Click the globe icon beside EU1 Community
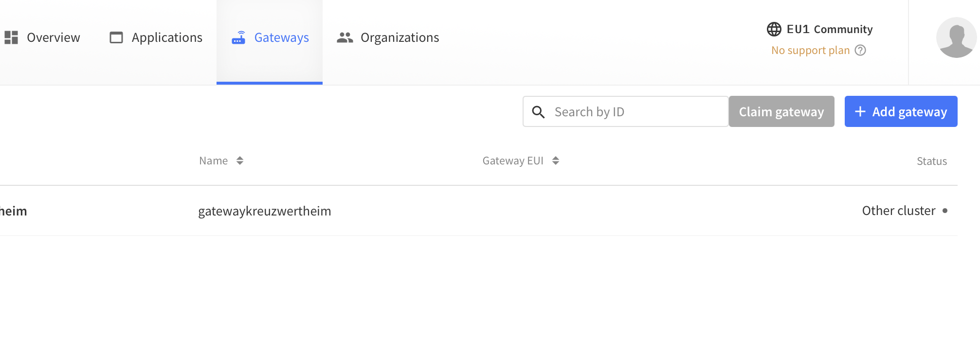Image resolution: width=980 pixels, height=358 pixels. (774, 29)
